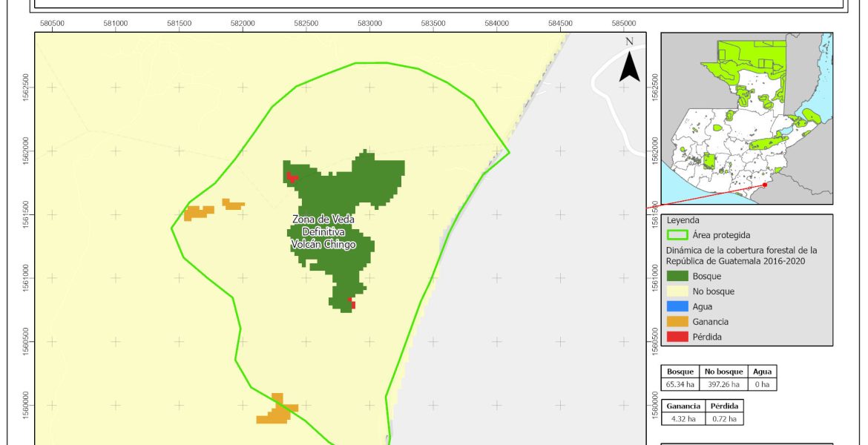The image size is (868, 445).
Task: Pick the red Pérdida legend swatch
Action: click(679, 337)
